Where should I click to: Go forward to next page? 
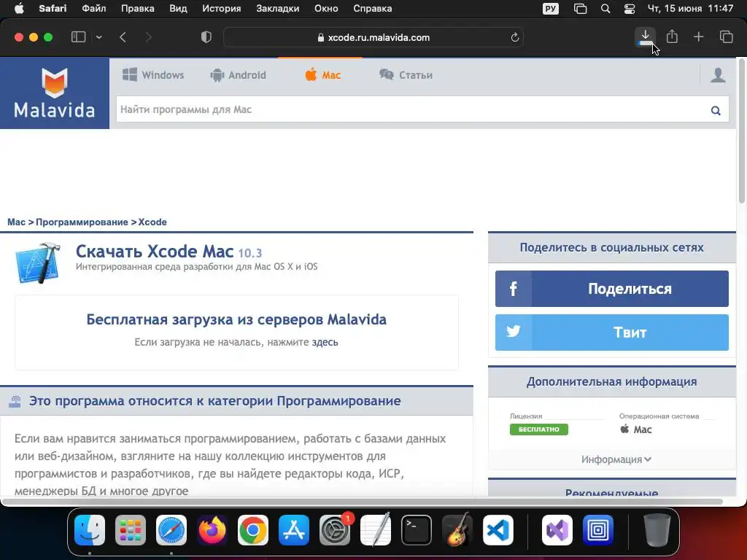[148, 37]
